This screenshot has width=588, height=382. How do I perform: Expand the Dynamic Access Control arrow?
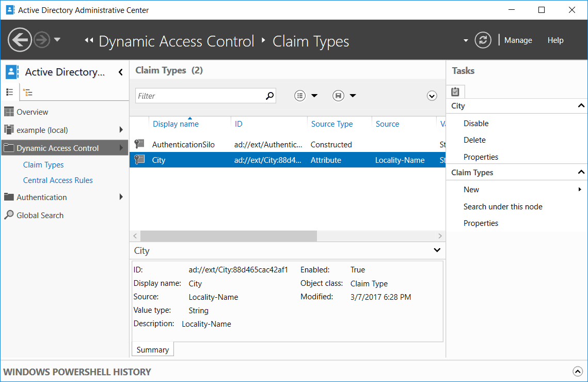pyautogui.click(x=121, y=148)
